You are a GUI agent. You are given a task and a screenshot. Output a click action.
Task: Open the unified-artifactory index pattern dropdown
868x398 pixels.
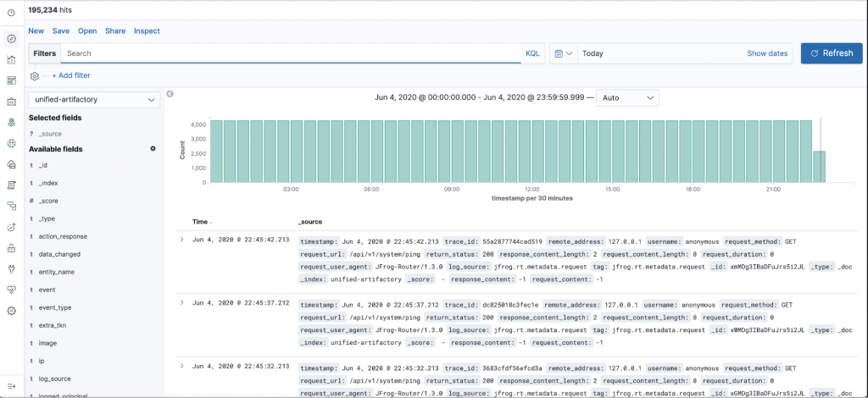point(93,100)
